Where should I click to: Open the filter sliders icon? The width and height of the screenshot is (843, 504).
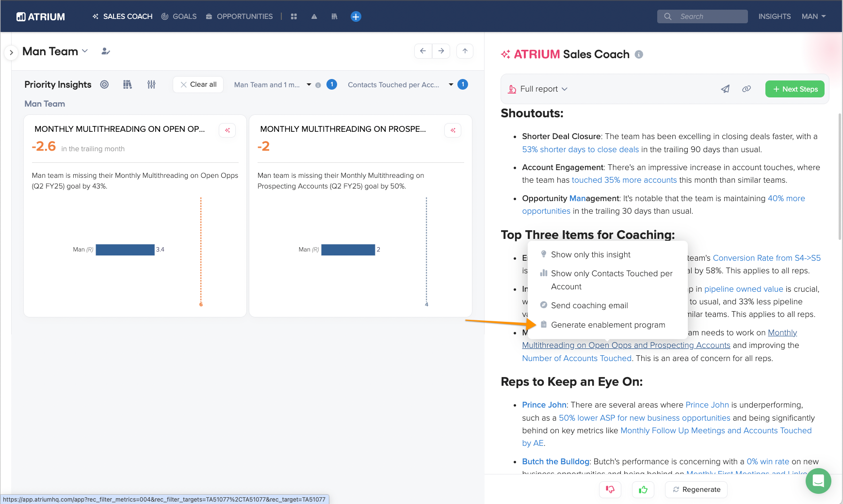pyautogui.click(x=151, y=84)
